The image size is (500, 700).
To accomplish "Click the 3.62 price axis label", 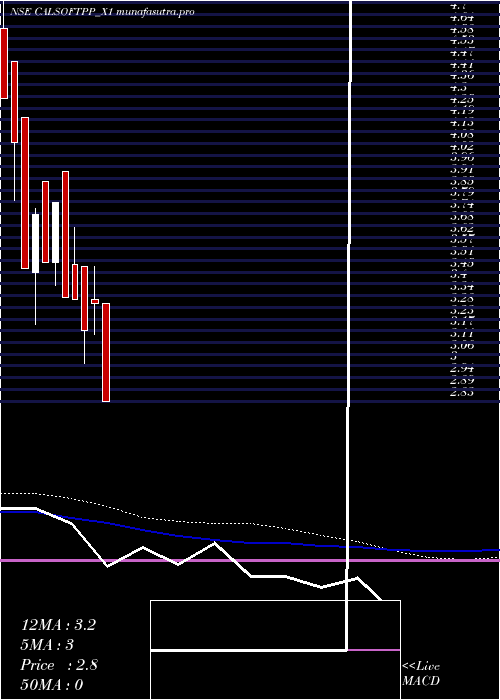I will click(x=462, y=228).
